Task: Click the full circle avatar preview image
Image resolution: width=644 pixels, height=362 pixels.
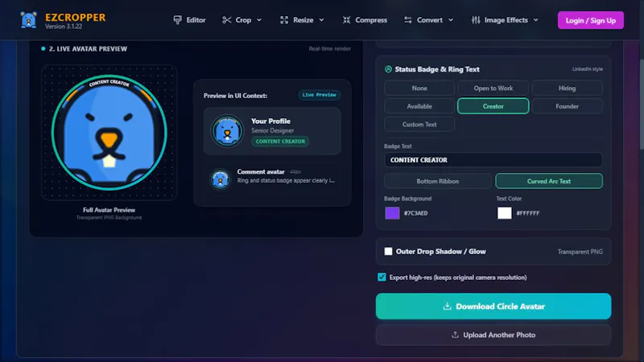Action: [109, 133]
